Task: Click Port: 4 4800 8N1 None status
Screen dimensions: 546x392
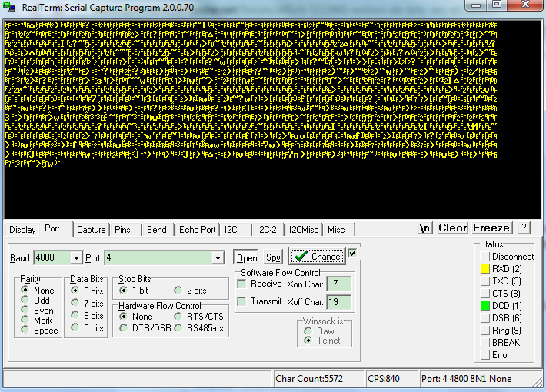Action: [467, 378]
